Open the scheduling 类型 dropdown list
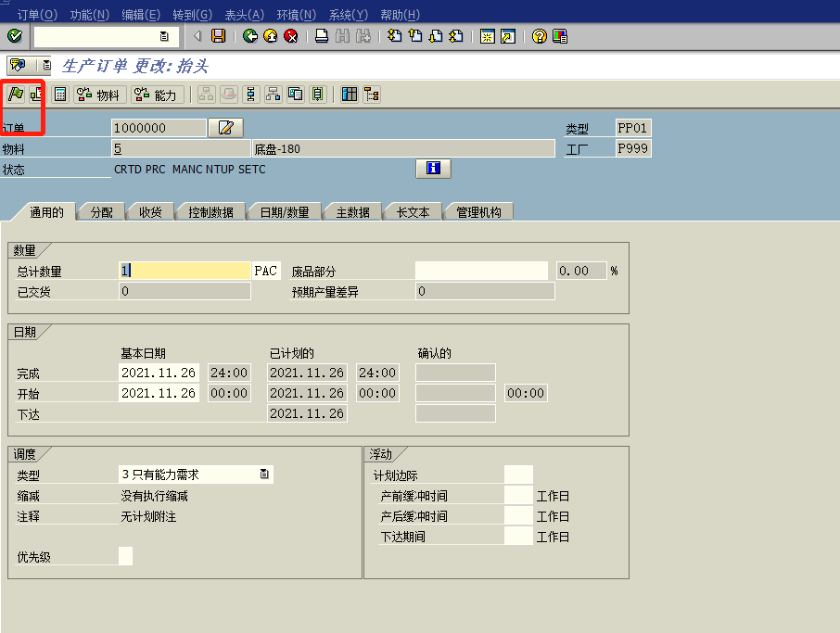This screenshot has height=633, width=840. [x=264, y=474]
